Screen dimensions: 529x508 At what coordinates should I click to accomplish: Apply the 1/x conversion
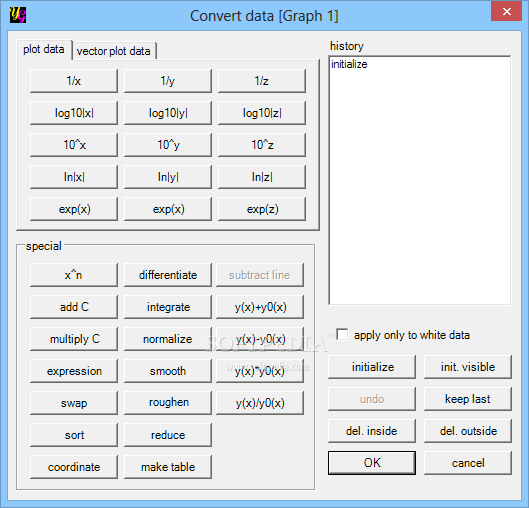coord(74,81)
